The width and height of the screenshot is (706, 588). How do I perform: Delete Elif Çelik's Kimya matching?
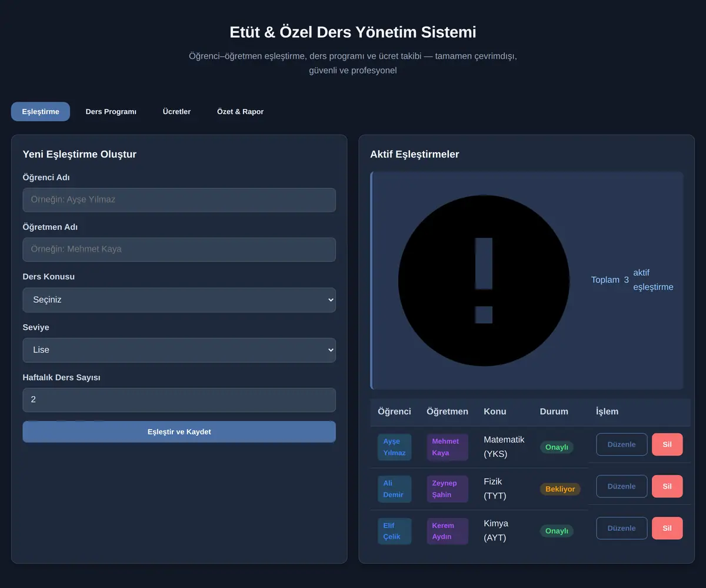click(667, 528)
